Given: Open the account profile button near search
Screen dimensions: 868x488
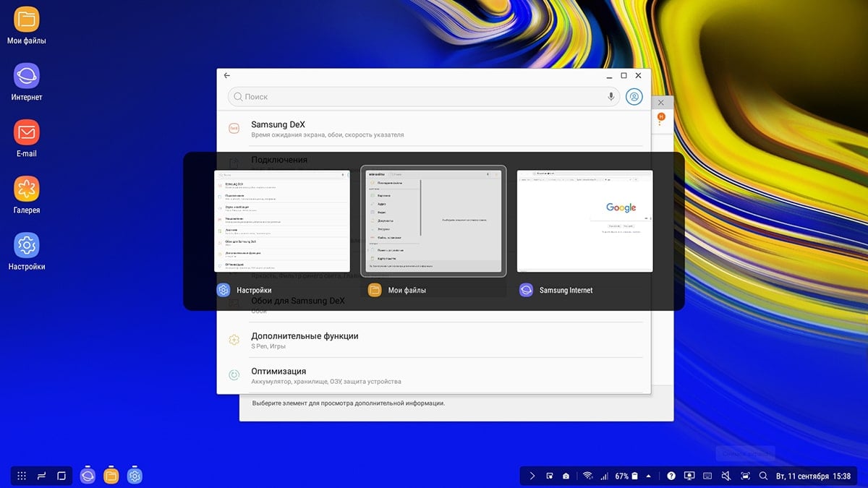Looking at the screenshot, I should click(x=634, y=96).
